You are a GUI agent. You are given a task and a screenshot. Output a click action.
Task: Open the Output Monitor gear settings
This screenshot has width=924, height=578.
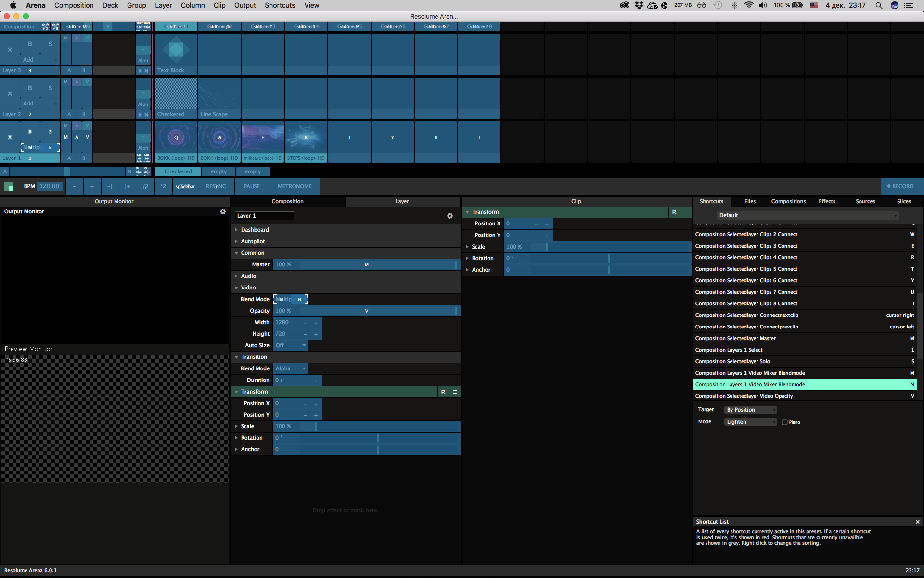[223, 211]
